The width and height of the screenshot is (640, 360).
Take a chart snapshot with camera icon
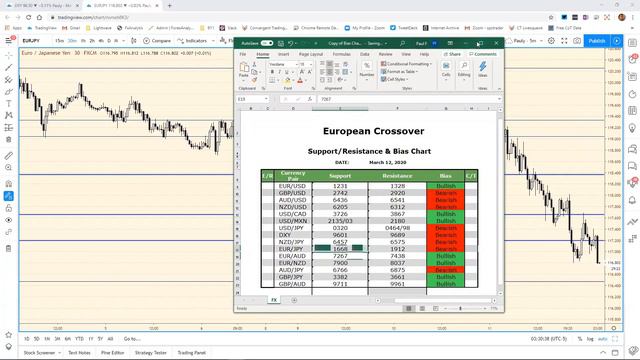pos(577,41)
